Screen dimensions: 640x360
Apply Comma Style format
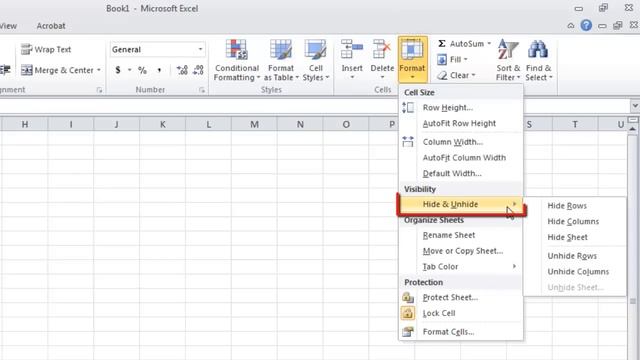click(x=159, y=70)
